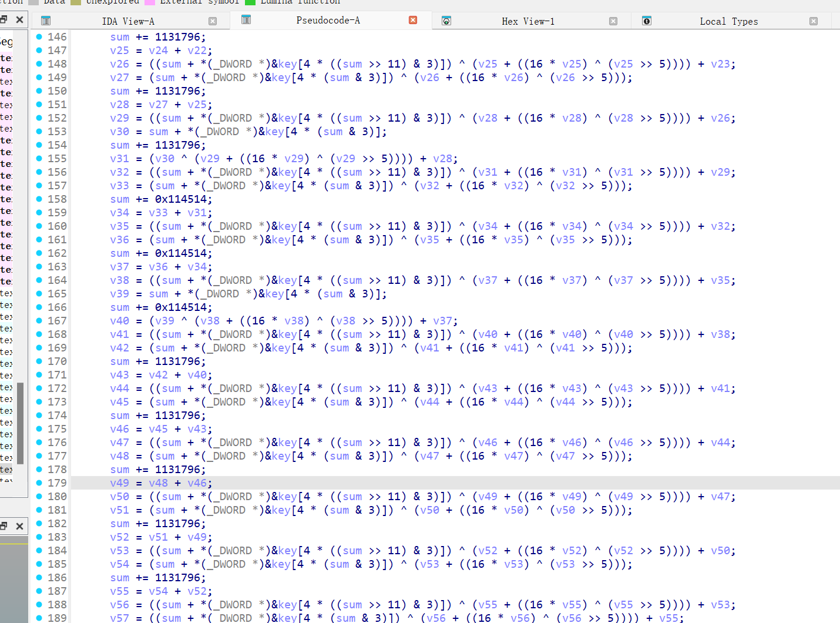Toggle breakpoint dot on line 189
840x623 pixels.
point(39,618)
